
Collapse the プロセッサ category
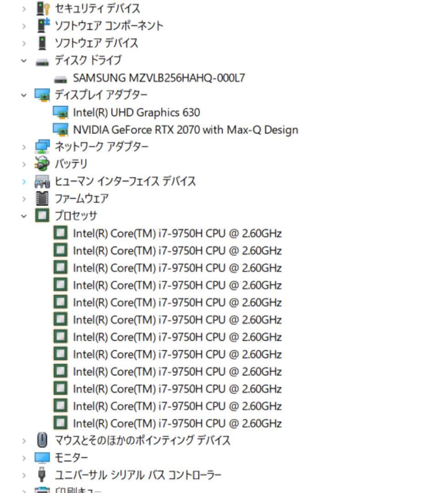pos(24,215)
